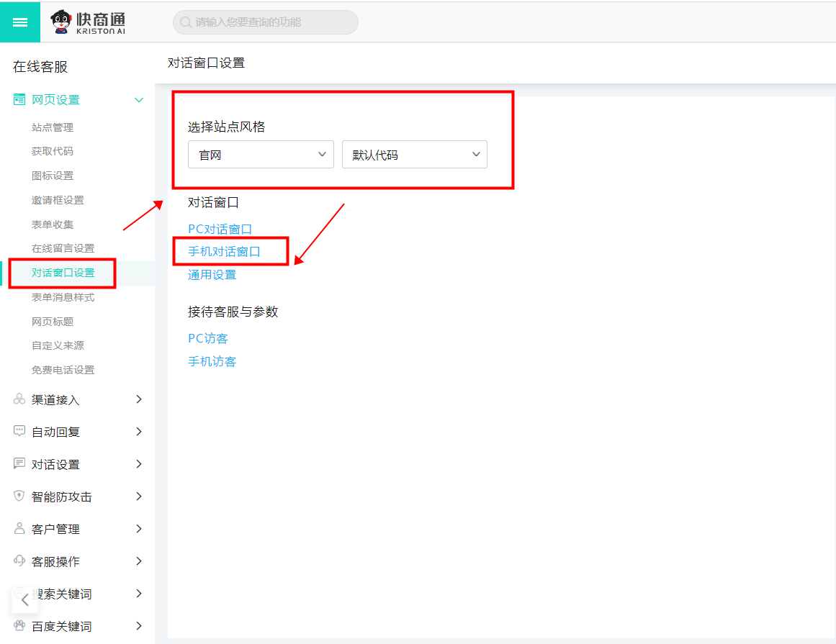Viewport: 836px width, 644px height.
Task: Select 对话窗口设置 sidebar item
Action: click(x=63, y=273)
